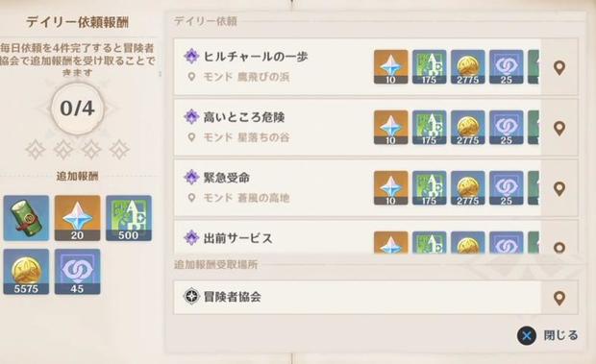596x364 pixels.
Task: Select the 500 adventure EXP bonus reward
Action: pos(129,218)
